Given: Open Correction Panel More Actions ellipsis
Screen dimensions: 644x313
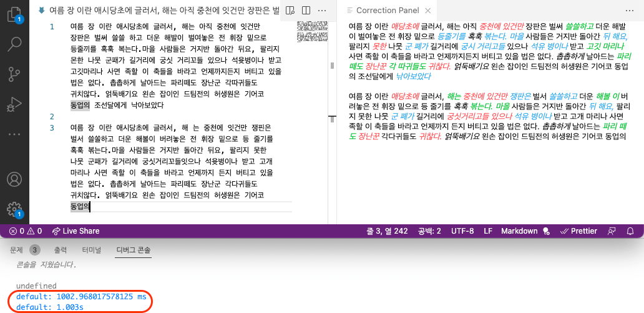Looking at the screenshot, I should pos(630,10).
